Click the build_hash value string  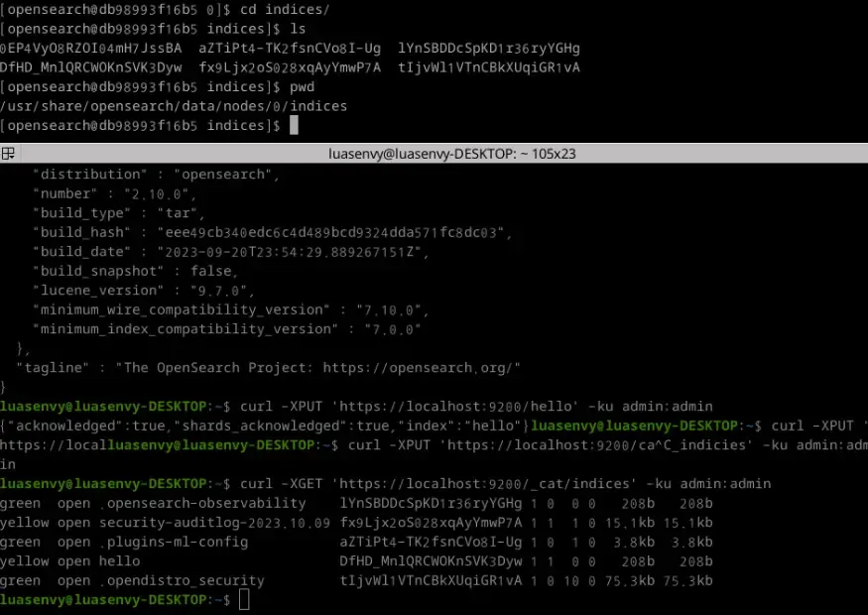[x=333, y=232]
